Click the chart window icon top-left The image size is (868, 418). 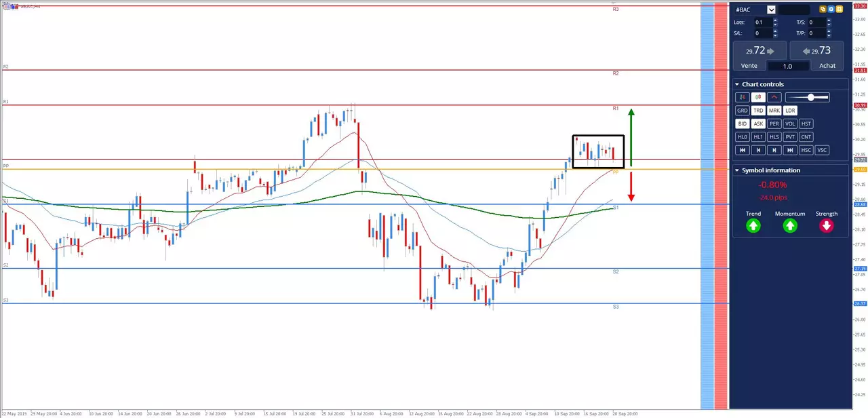pos(6,5)
